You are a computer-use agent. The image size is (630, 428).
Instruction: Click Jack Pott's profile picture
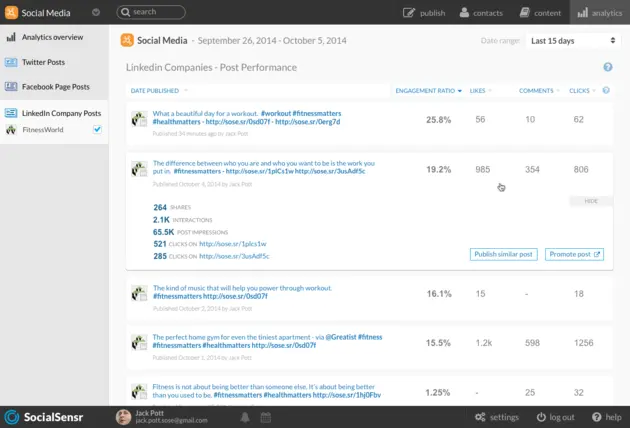pos(123,417)
